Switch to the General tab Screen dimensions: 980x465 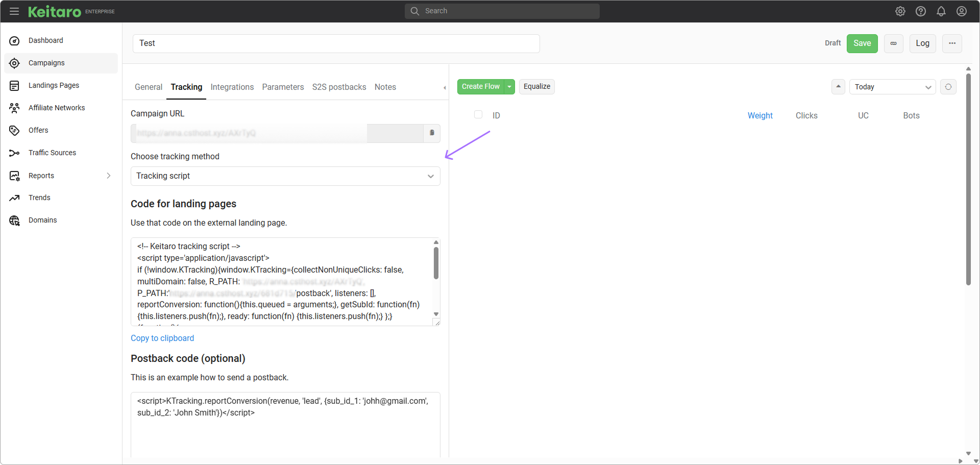coord(149,87)
